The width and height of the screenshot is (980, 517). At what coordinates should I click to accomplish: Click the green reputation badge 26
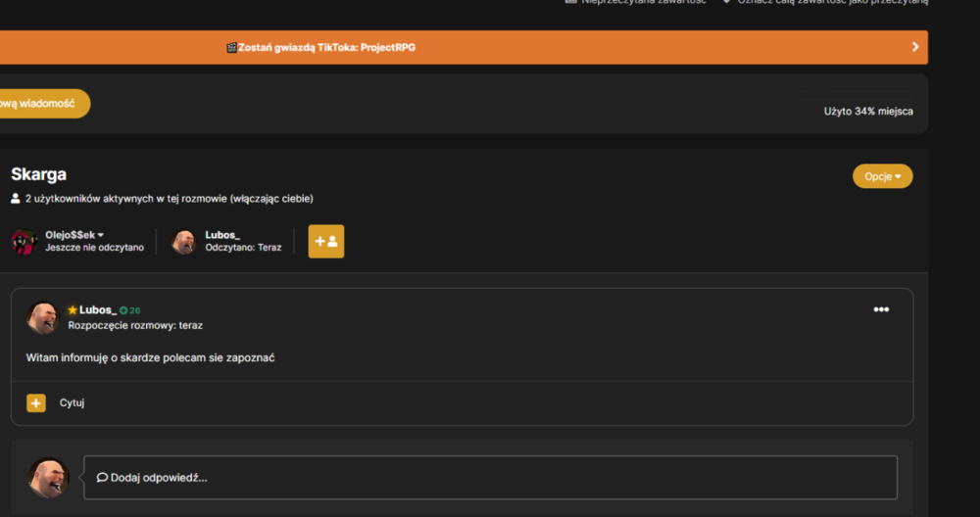click(130, 310)
